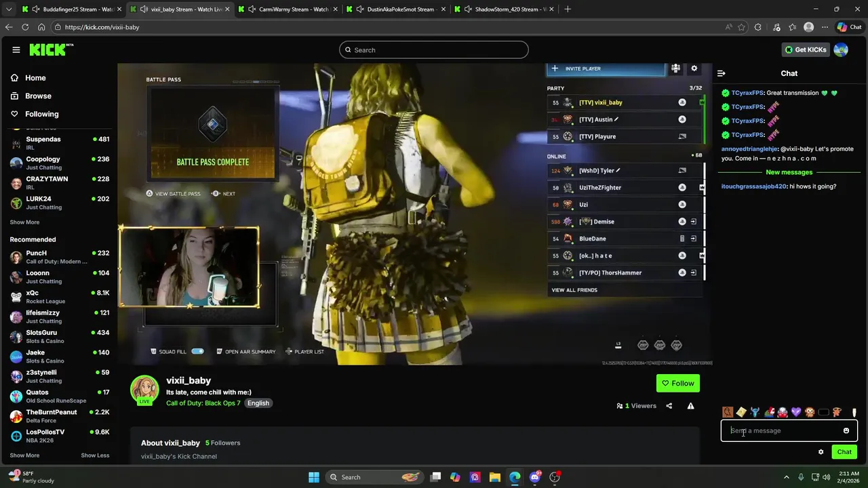The width and height of the screenshot is (868, 488).
Task: Open chat settings gear icon
Action: [x=821, y=452]
